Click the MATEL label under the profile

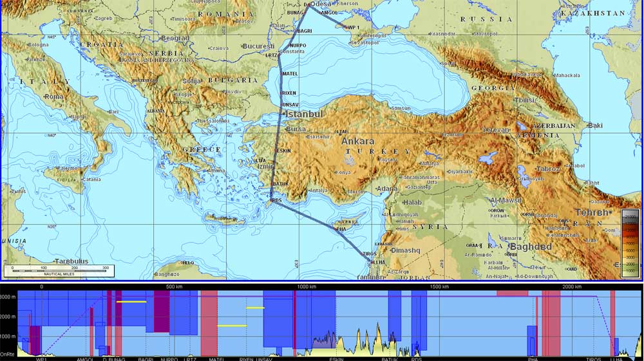point(216,358)
